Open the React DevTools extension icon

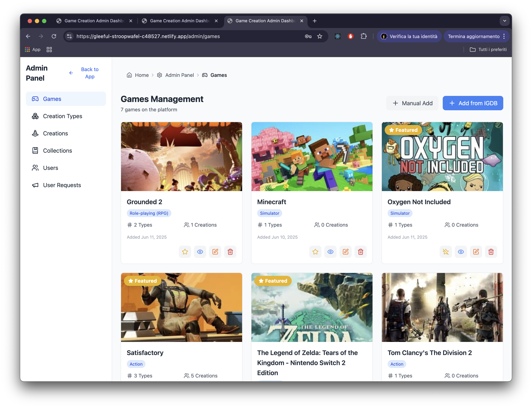point(337,36)
